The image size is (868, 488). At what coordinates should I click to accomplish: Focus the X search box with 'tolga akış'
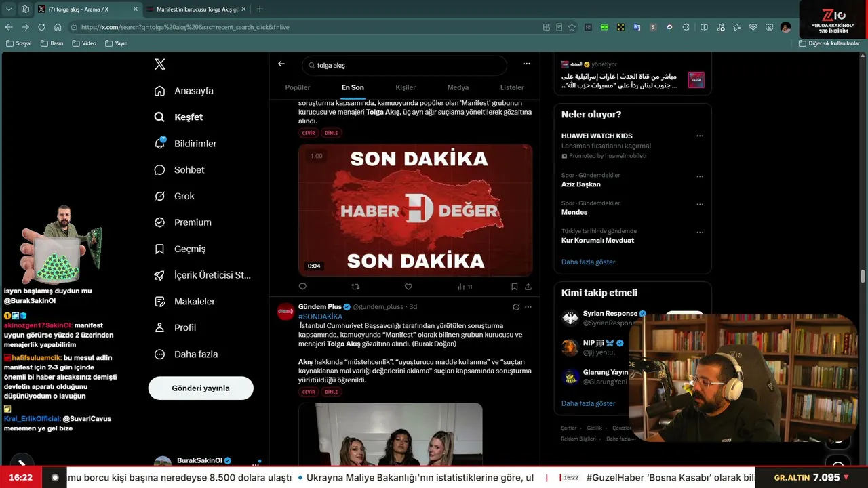click(404, 66)
